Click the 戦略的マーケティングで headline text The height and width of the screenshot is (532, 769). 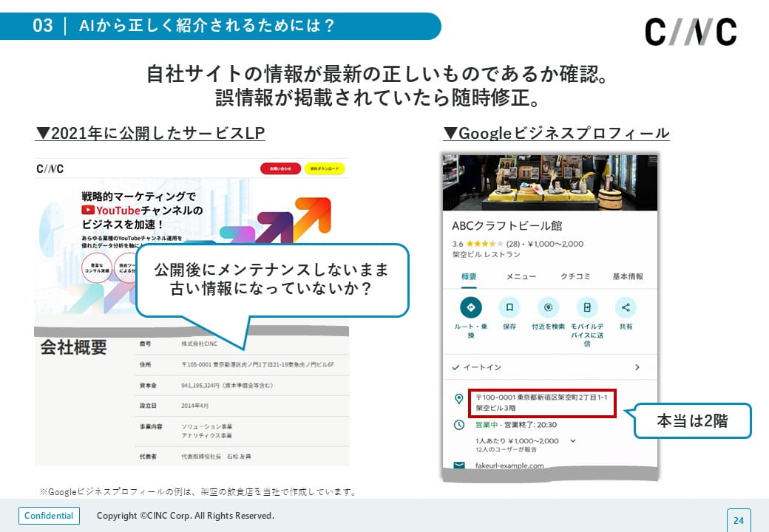click(139, 197)
